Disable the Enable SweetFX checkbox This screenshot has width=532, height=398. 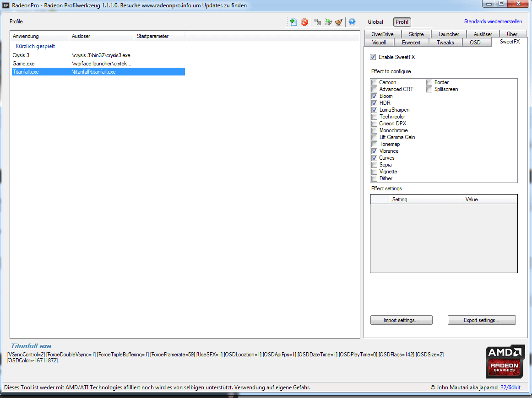[x=373, y=57]
